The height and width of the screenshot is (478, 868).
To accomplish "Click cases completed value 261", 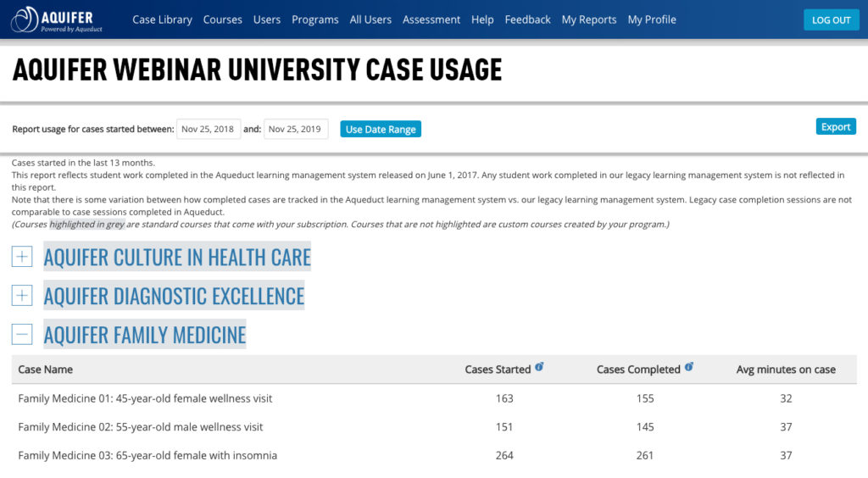I will (x=645, y=455).
